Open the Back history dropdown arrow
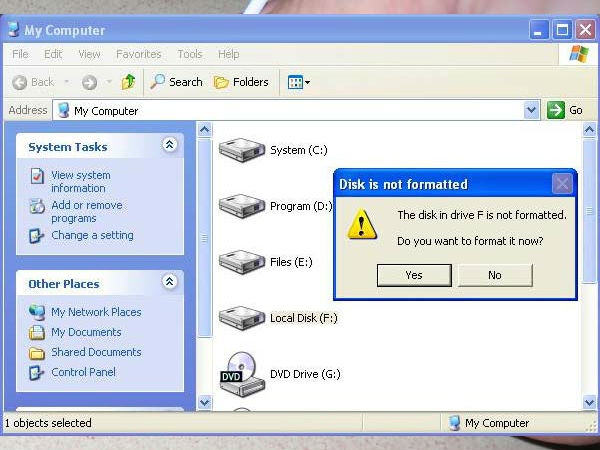This screenshot has height=450, width=600. (67, 82)
